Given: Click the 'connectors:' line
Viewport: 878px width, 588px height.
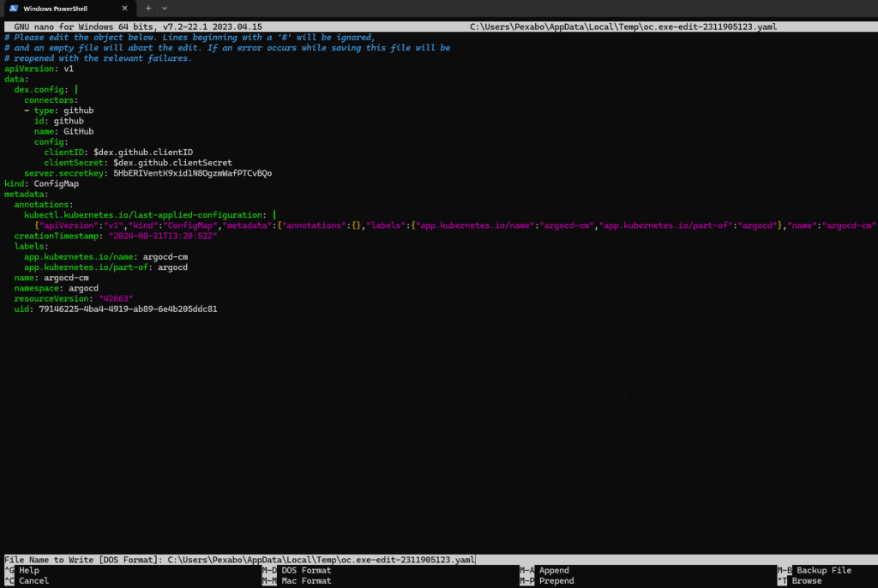Looking at the screenshot, I should tap(51, 99).
